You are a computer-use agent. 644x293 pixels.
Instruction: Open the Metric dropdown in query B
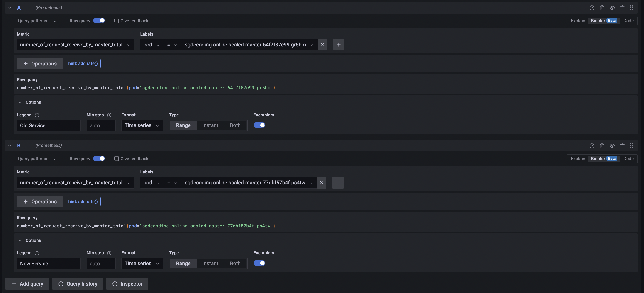point(76,183)
